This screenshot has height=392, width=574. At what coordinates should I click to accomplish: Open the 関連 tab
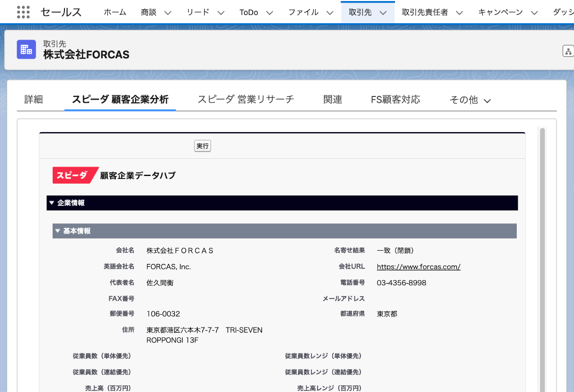point(333,100)
